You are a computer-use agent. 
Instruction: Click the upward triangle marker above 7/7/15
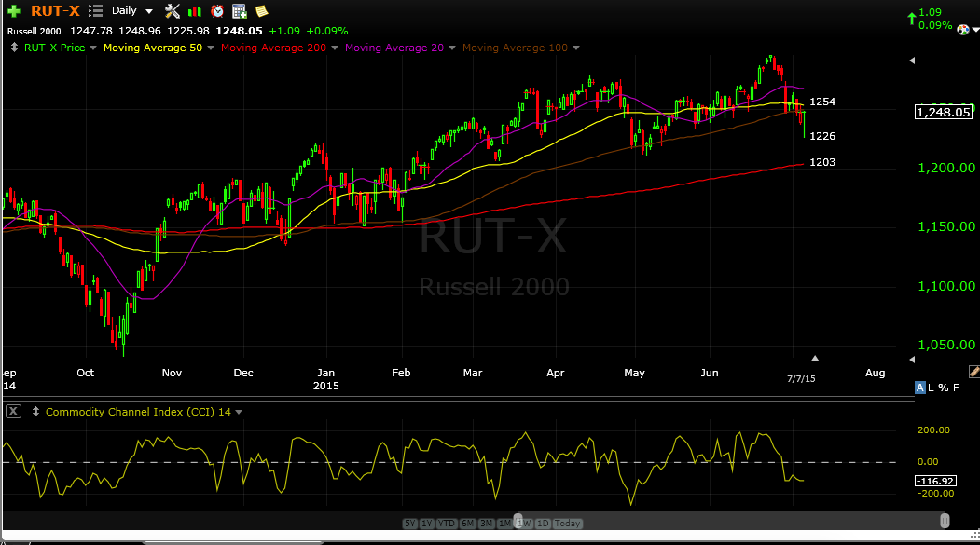[x=814, y=359]
